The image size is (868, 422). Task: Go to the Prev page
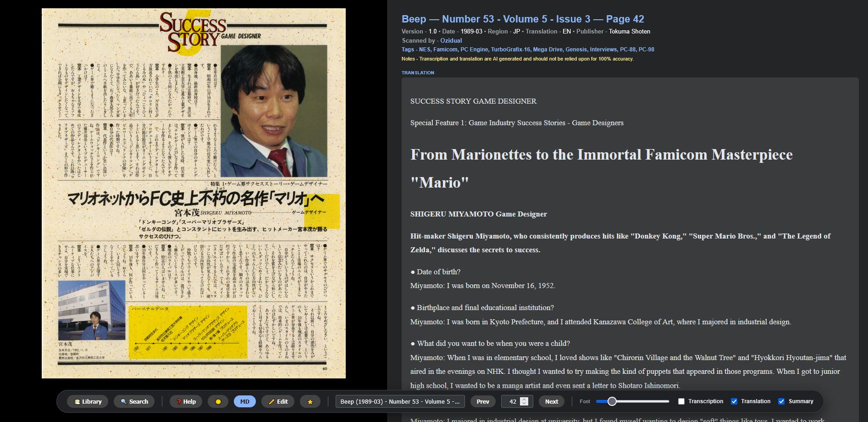click(x=482, y=401)
